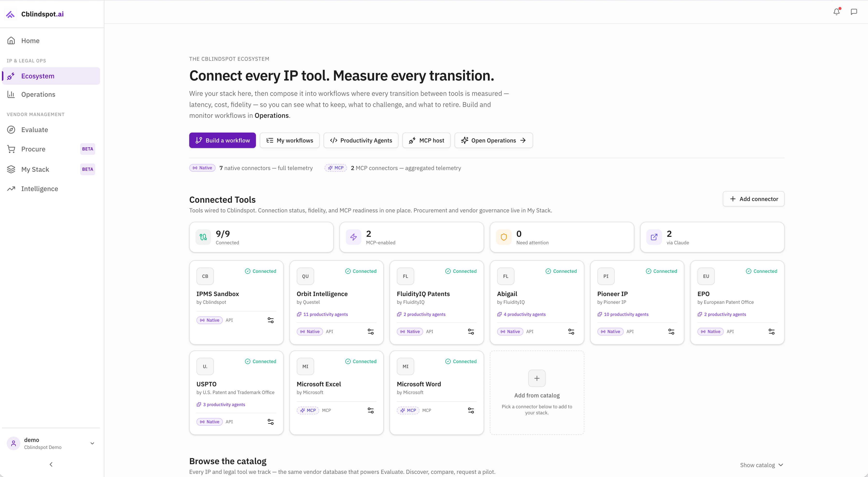Click the Need attention shield icon

[504, 237]
